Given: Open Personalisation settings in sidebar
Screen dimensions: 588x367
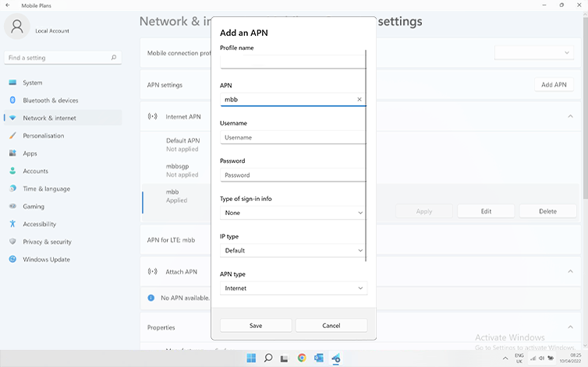Looking at the screenshot, I should [43, 136].
